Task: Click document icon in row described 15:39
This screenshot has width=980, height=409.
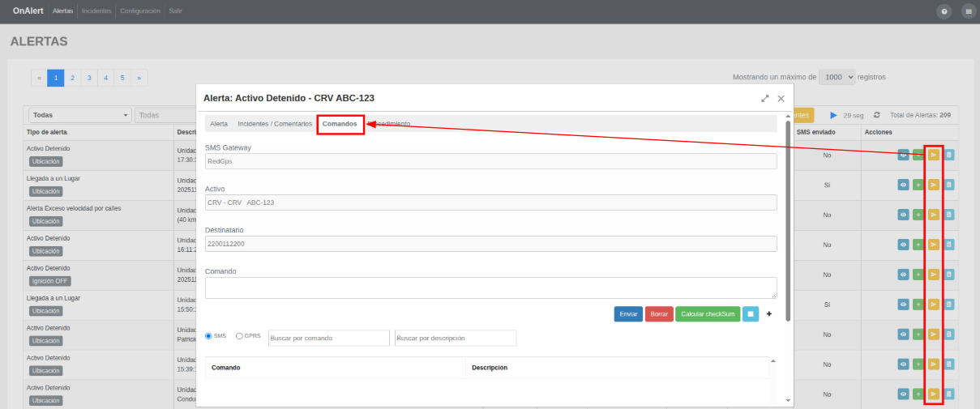Action: tap(949, 364)
